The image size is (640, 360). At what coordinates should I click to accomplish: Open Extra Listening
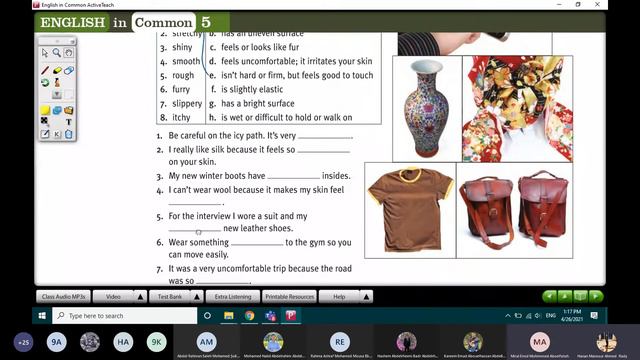coord(233,297)
